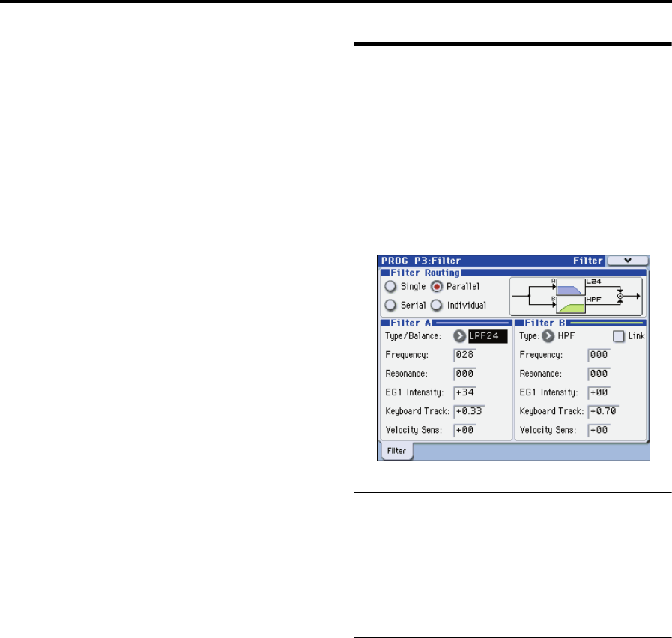Select Individual filter routing

pyautogui.click(x=437, y=305)
